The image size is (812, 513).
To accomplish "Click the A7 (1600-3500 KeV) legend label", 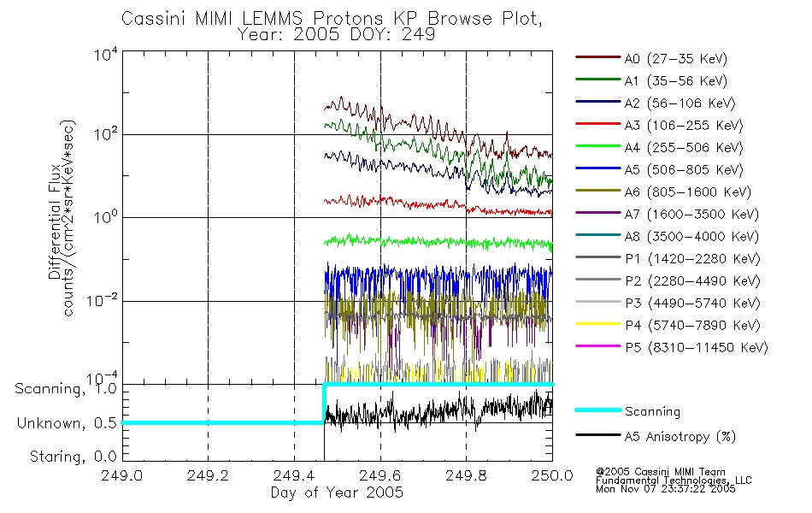I will point(691,215).
